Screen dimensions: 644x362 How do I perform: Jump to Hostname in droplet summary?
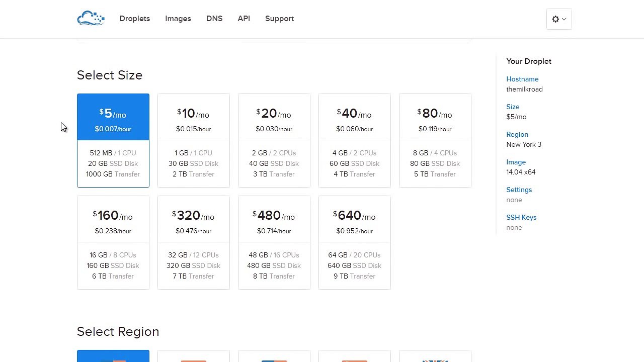522,79
